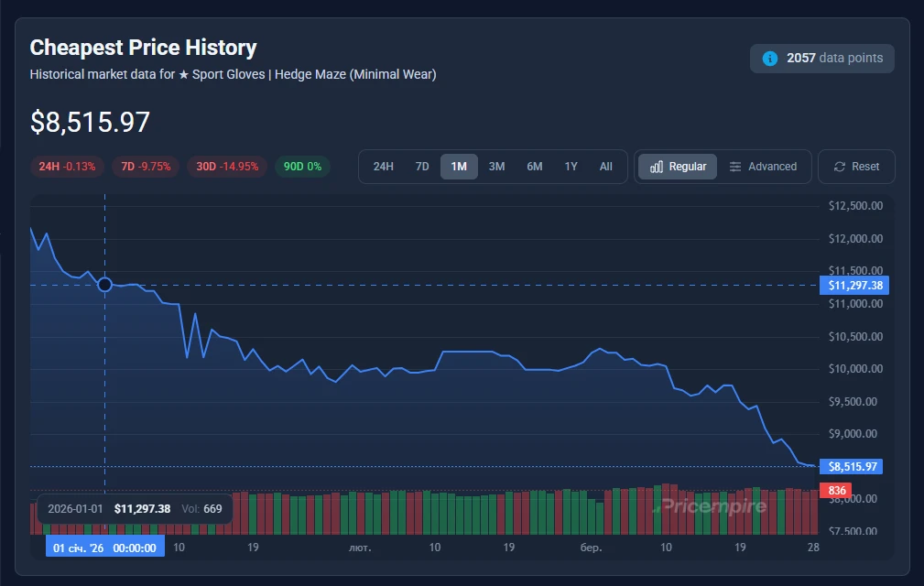
Task: Switch chart to 6M range
Action: click(534, 167)
